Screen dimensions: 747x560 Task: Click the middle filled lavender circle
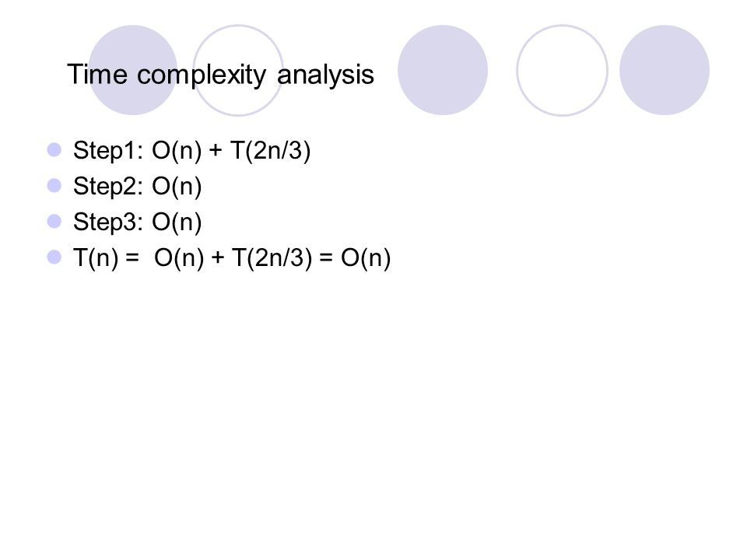443,70
